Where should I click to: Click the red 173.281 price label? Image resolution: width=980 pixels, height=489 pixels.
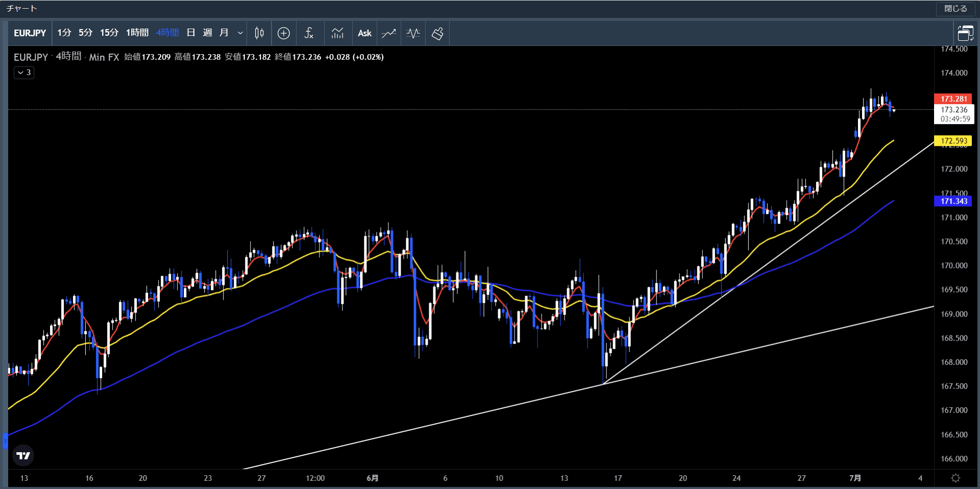(x=954, y=99)
